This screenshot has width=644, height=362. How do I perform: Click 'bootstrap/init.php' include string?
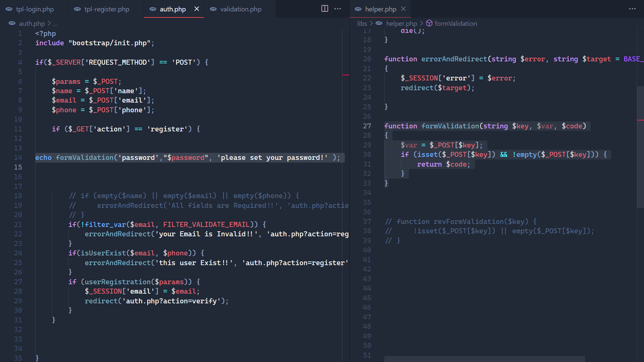(110, 43)
